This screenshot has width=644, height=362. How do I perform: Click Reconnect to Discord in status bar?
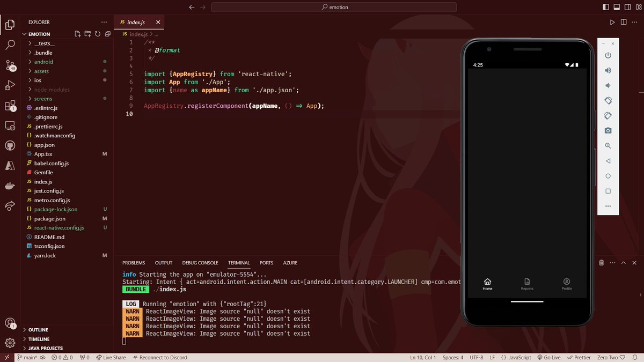(160, 358)
